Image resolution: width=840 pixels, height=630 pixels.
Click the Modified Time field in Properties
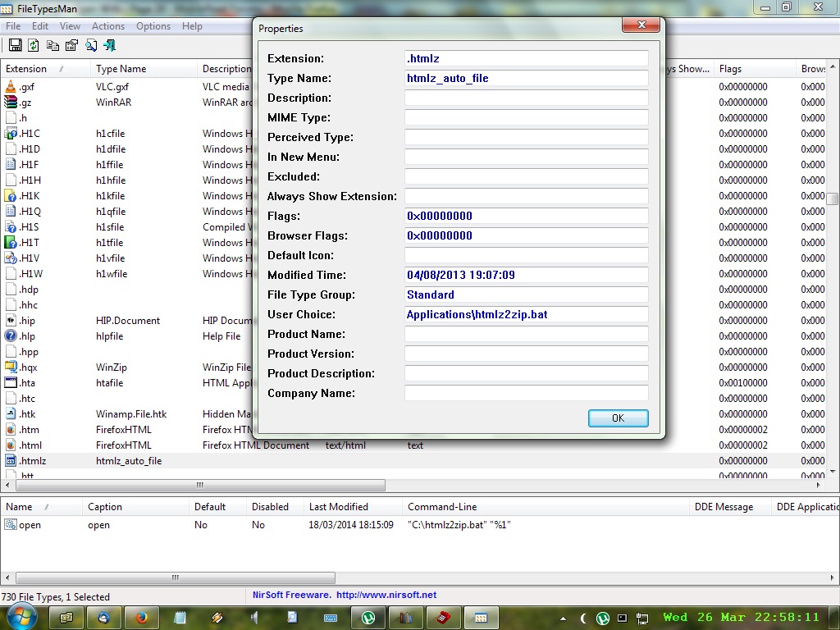[526, 275]
